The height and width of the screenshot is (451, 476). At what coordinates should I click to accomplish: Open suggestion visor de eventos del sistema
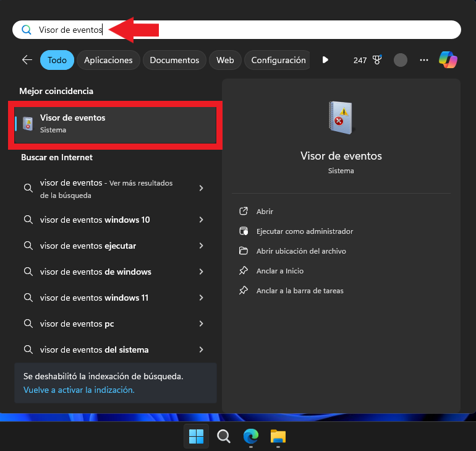116,350
